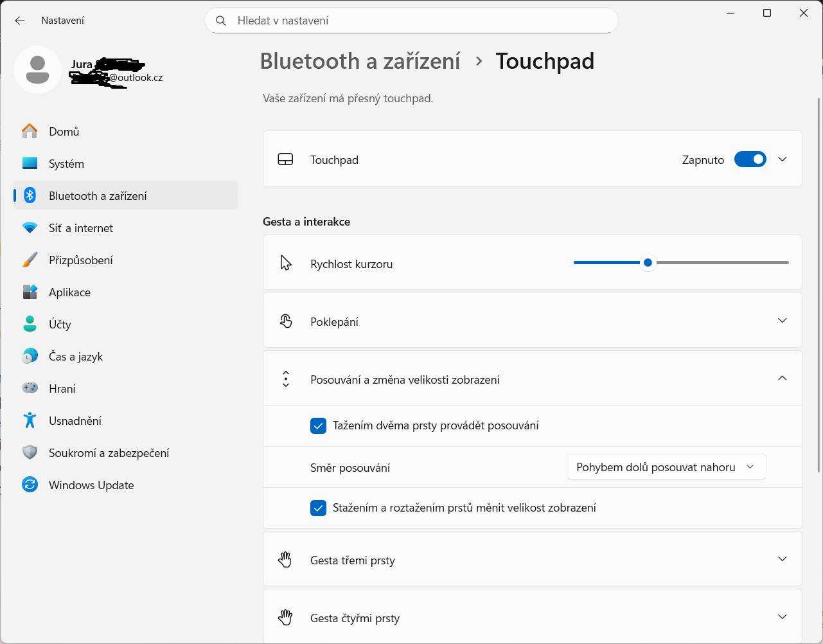The width and height of the screenshot is (823, 644).
Task: Click the Domů home icon
Action: 30,131
